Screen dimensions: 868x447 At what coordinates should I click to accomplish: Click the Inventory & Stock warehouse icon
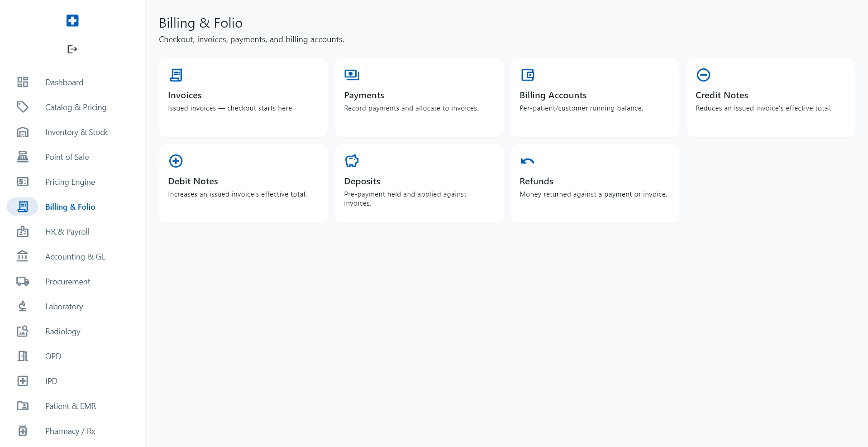[23, 132]
